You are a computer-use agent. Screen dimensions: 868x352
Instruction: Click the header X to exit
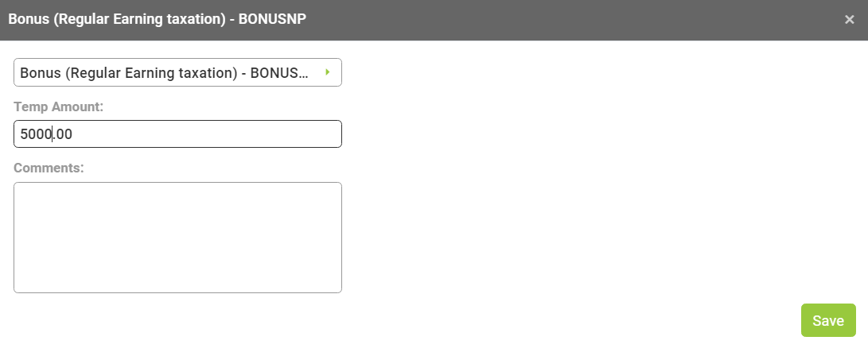849,20
